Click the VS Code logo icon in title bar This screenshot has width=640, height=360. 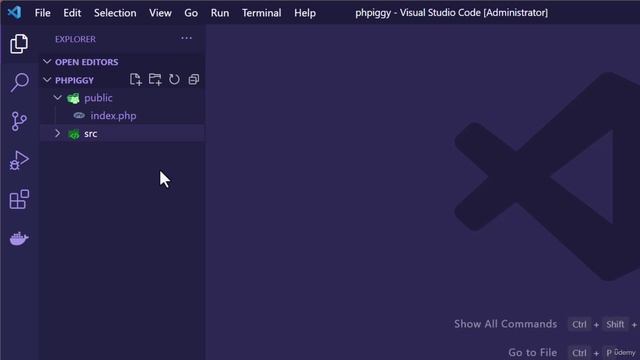[14, 13]
